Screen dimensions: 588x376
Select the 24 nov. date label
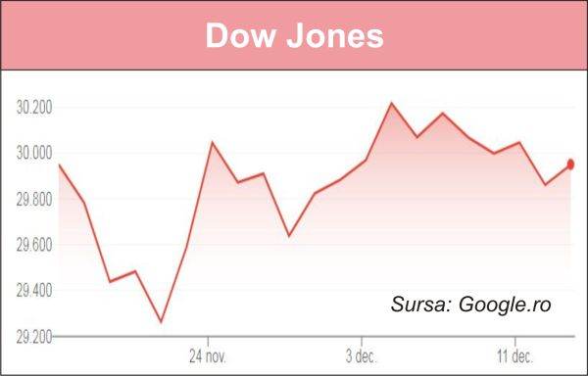pos(208,356)
